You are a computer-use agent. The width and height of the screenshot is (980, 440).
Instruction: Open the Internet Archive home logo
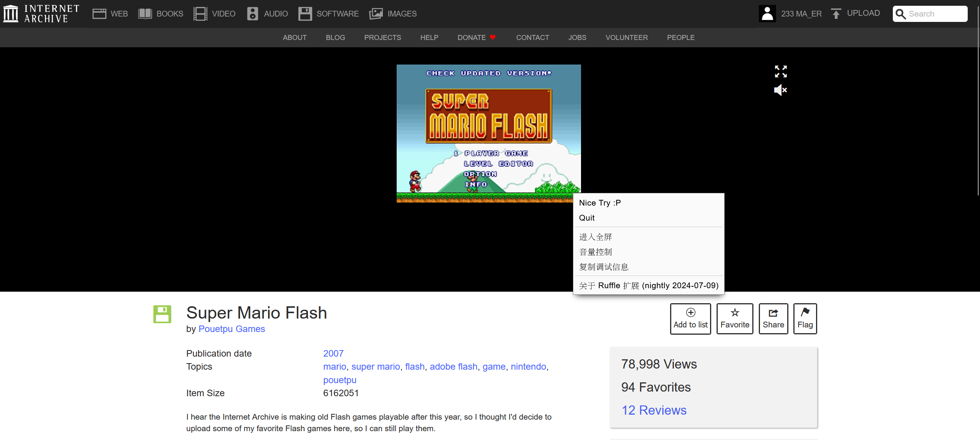click(x=41, y=14)
